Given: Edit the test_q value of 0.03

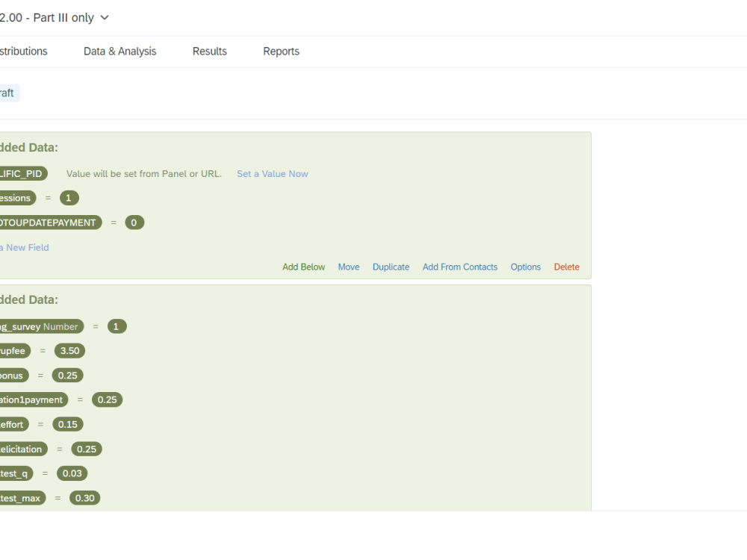Looking at the screenshot, I should tap(72, 473).
